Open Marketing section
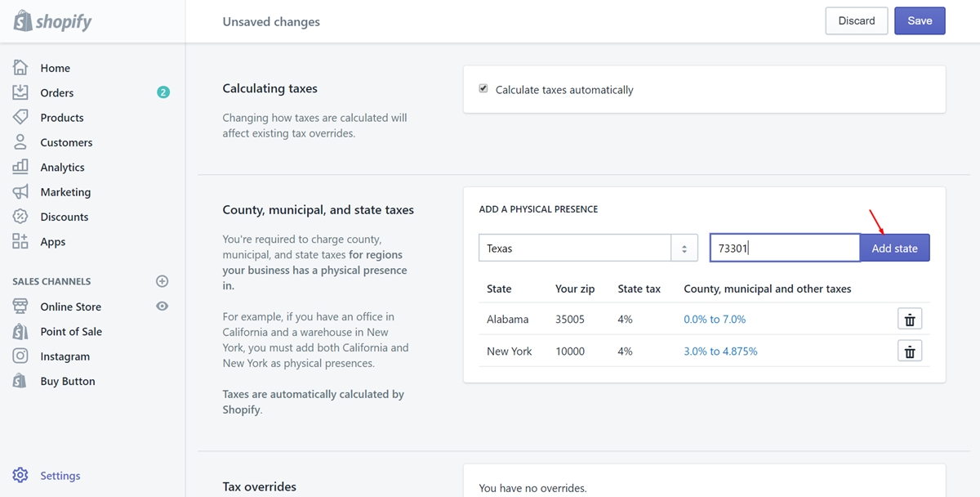This screenshot has width=980, height=497. click(x=65, y=192)
